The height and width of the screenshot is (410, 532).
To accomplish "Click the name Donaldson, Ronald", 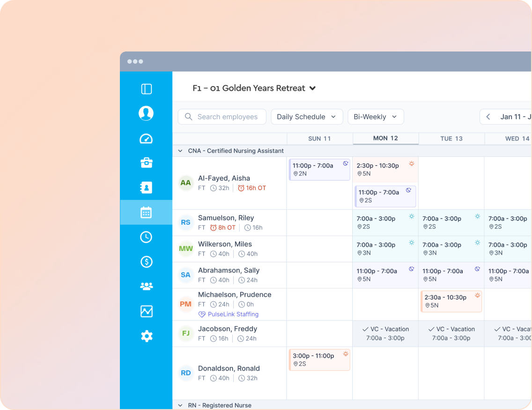I will click(229, 369).
